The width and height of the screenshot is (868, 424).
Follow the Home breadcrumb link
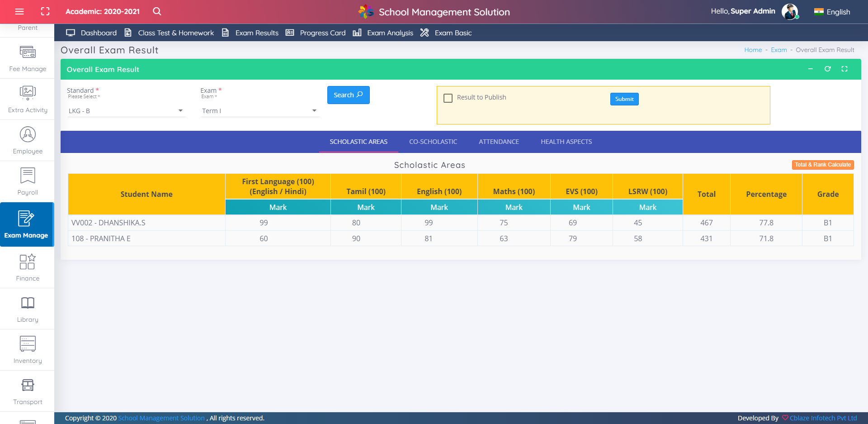point(753,50)
